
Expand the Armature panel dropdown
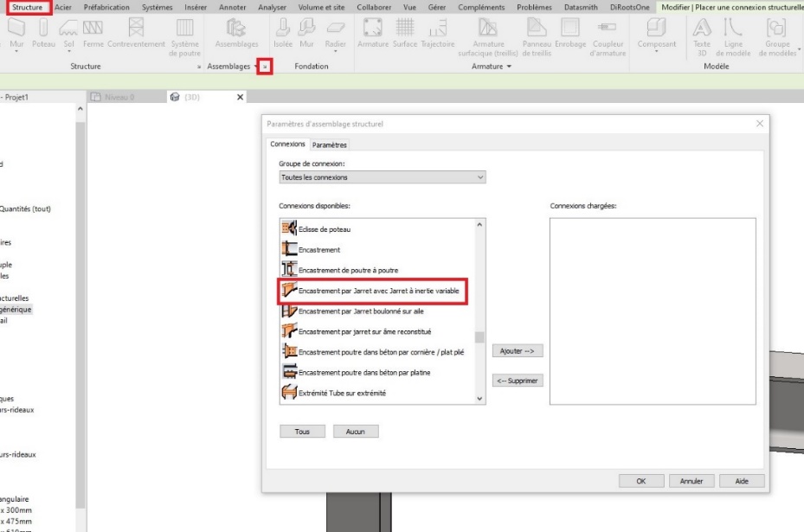[509, 66]
